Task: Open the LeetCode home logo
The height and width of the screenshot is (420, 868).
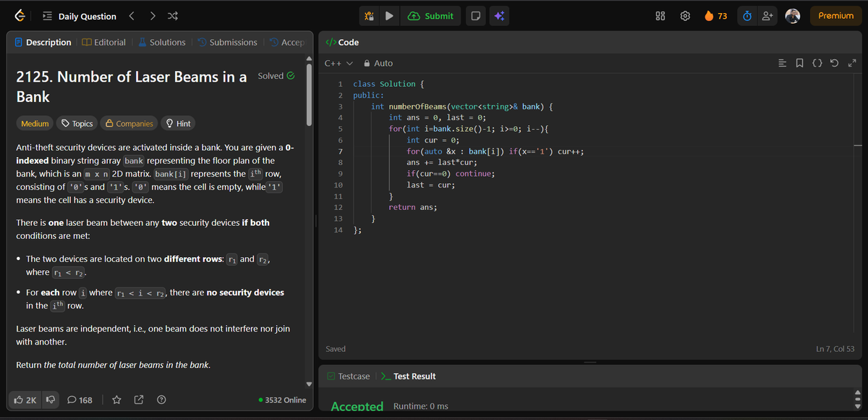Action: pos(20,16)
